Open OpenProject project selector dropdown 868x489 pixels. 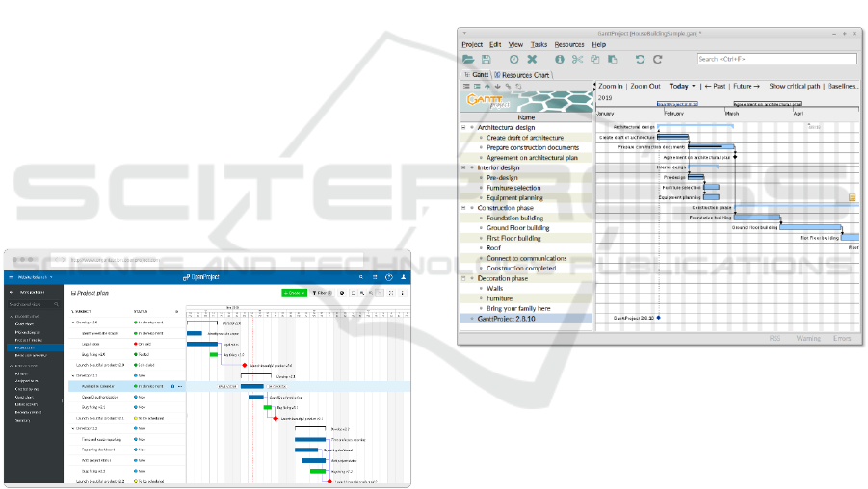[36, 277]
